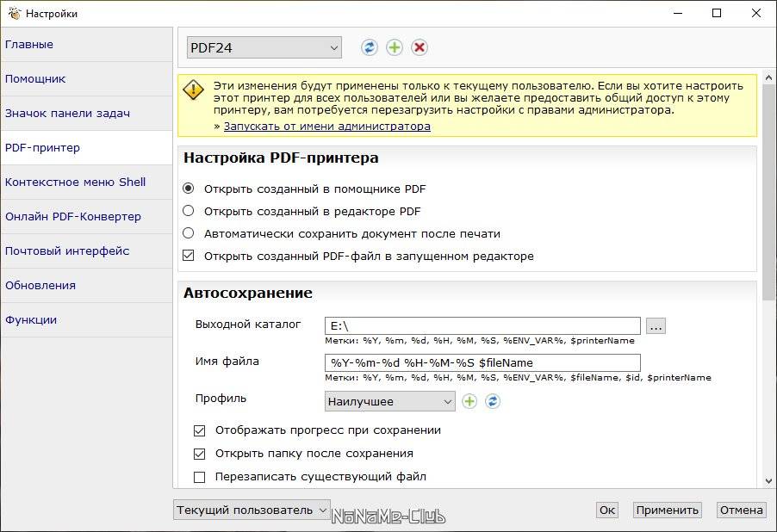Refresh the profiles list icon
This screenshot has height=532, width=777.
493,401
